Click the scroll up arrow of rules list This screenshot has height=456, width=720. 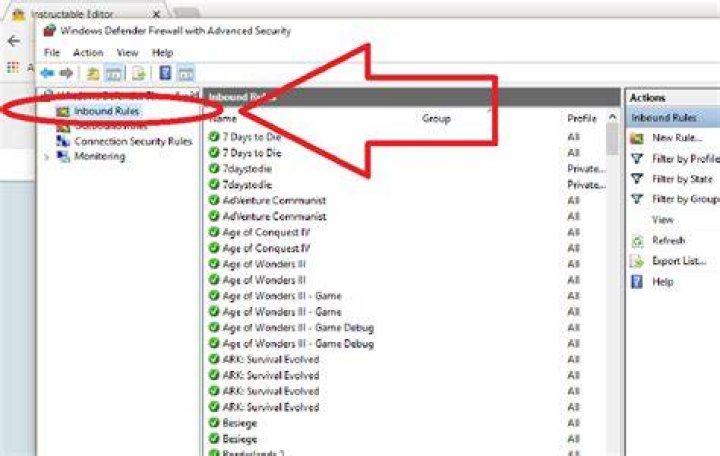click(613, 117)
